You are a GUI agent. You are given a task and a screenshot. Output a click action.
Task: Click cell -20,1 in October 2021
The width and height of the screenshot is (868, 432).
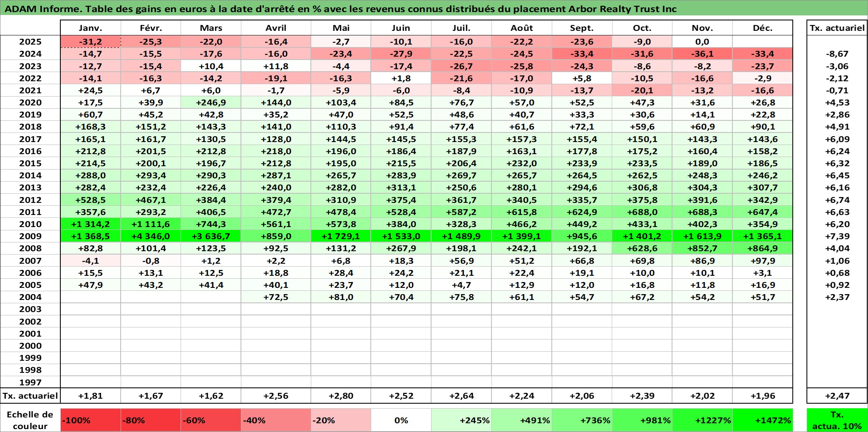(642, 90)
